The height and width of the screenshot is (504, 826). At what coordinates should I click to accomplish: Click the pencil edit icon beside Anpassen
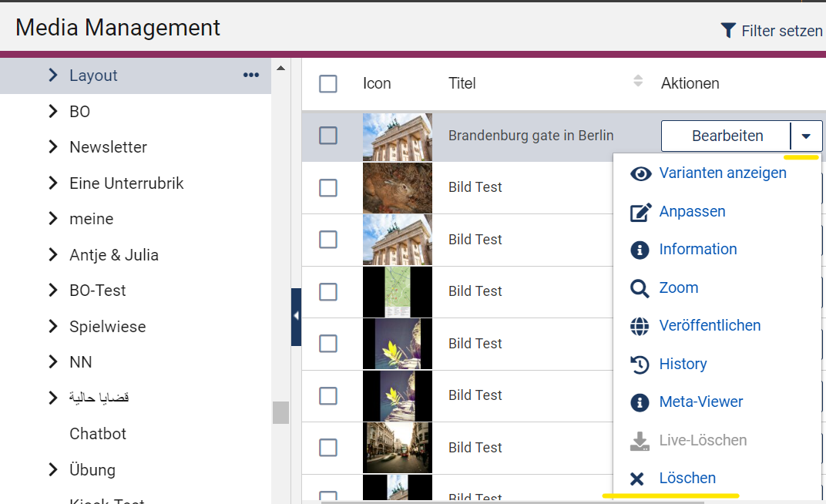(x=640, y=212)
